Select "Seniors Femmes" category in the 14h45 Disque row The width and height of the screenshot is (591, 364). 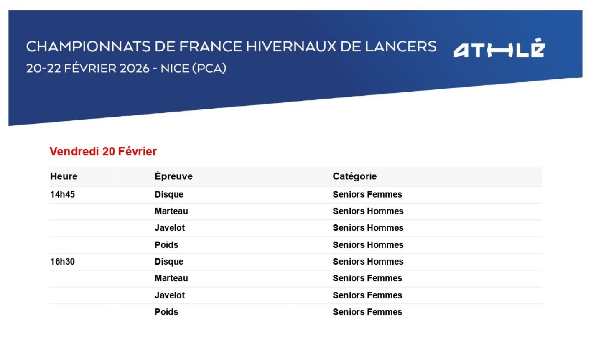[367, 194]
